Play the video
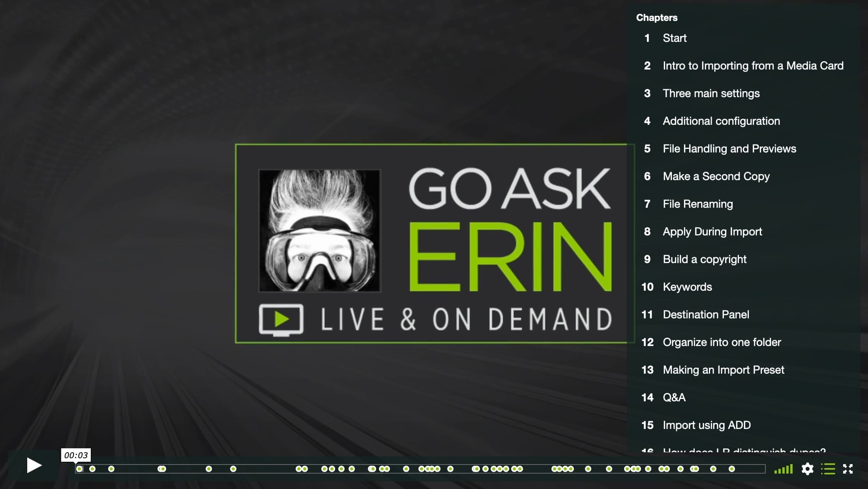The width and height of the screenshot is (868, 489). pyautogui.click(x=34, y=465)
